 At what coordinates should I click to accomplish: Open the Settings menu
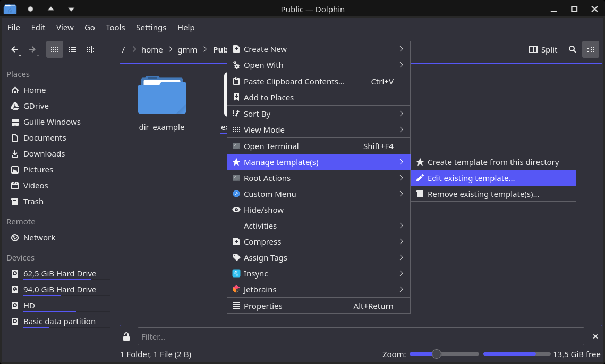pos(151,28)
